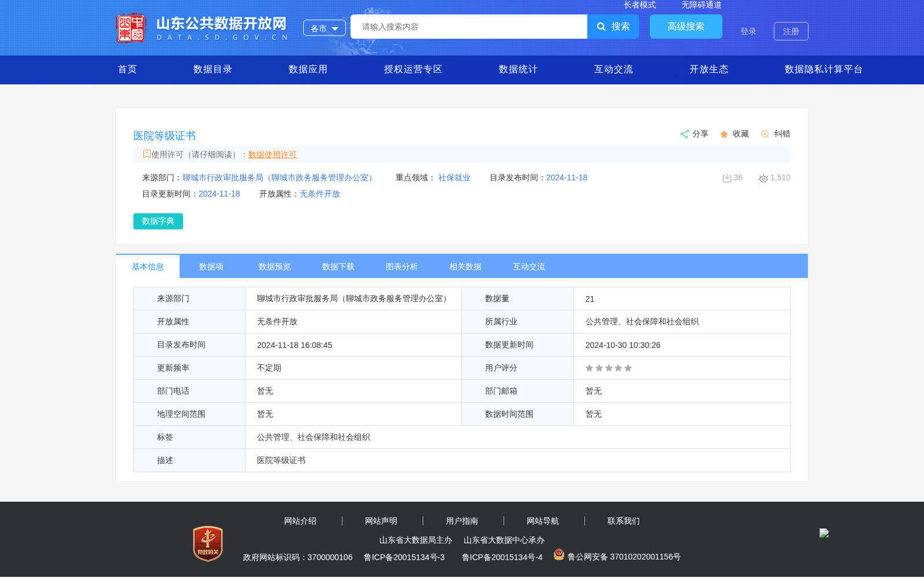
Task: Click the 数据量 value 21 cell
Action: [681, 299]
